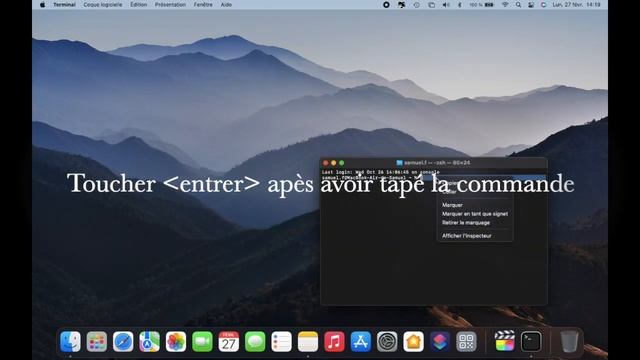Open Notes from the Dock
The image size is (640, 360).
[308, 341]
